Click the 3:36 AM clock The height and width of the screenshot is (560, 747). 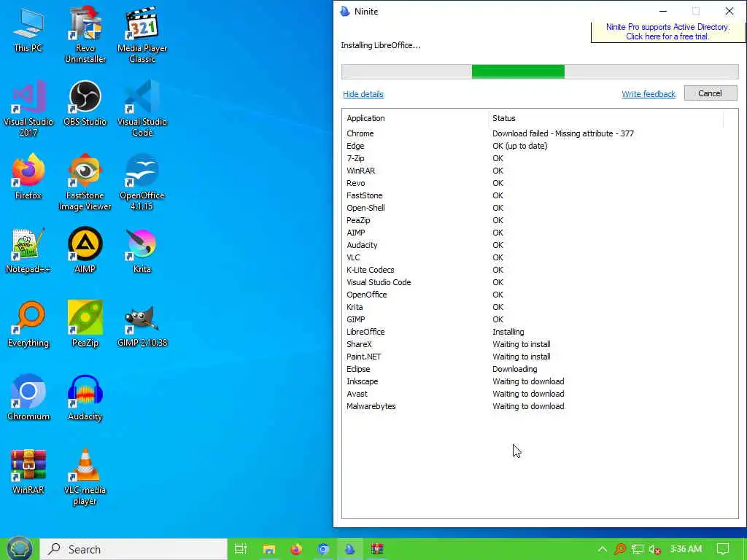click(686, 549)
